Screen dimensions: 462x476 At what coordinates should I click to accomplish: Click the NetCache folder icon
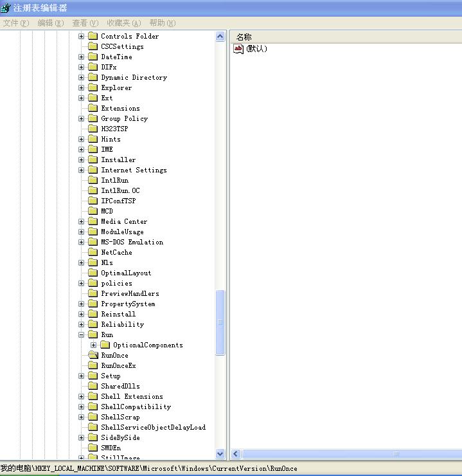(x=93, y=252)
